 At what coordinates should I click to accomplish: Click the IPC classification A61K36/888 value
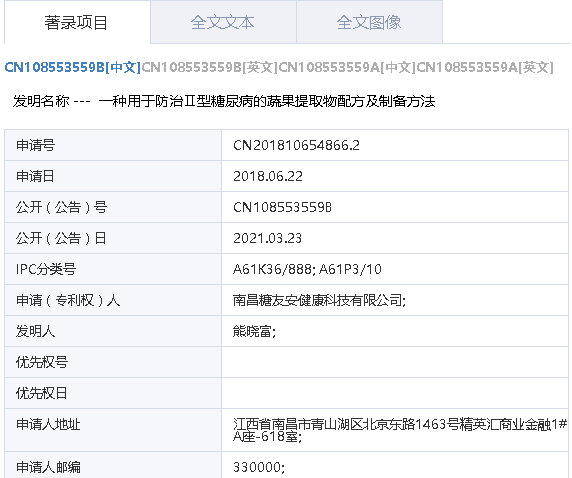tap(272, 269)
